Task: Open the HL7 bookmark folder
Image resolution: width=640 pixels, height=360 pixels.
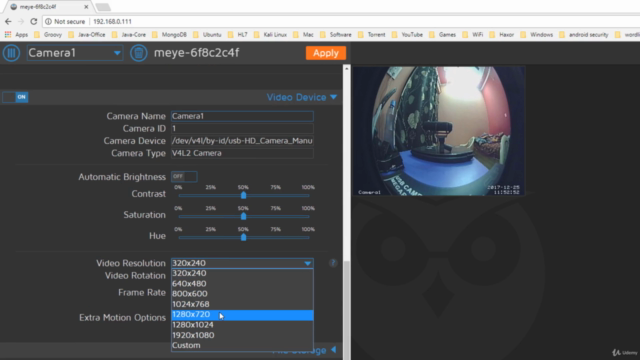Action: click(238, 35)
